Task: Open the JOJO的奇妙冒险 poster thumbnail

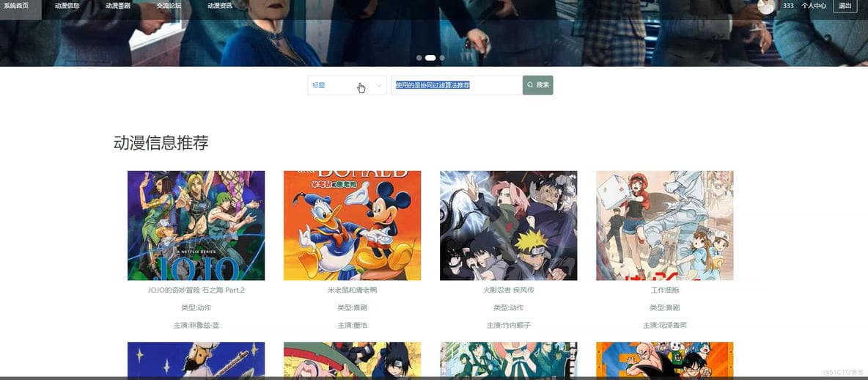Action: click(x=196, y=225)
